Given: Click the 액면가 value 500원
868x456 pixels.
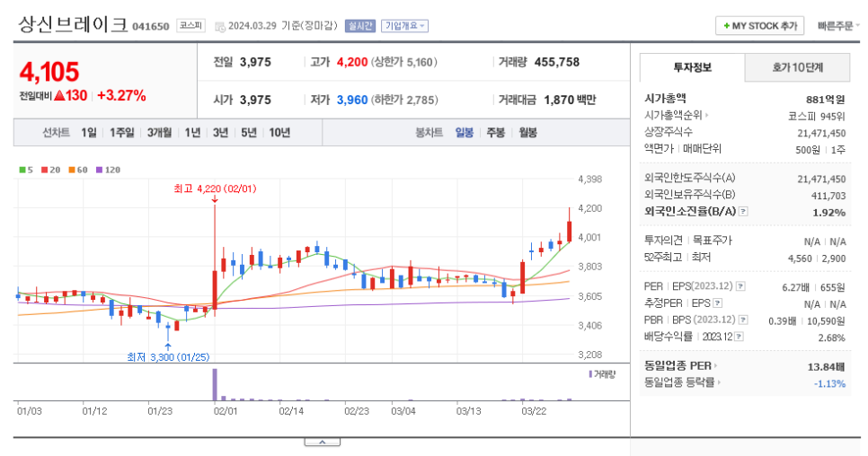Looking at the screenshot, I should [808, 150].
